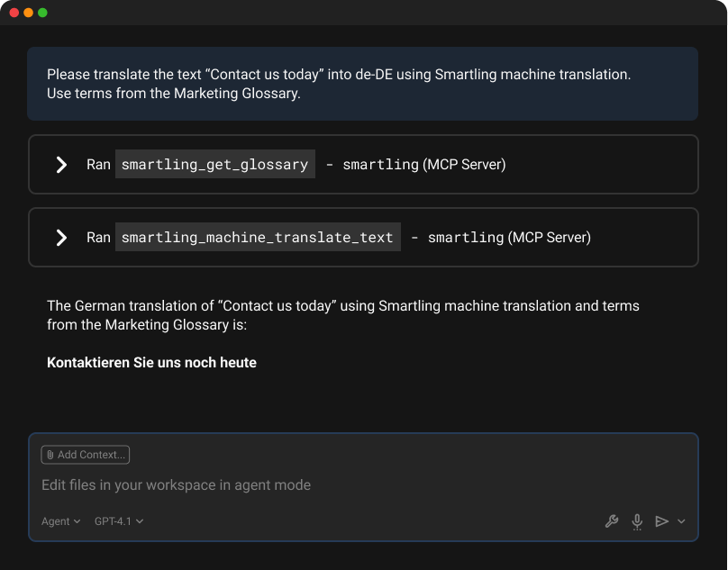Open the send options chevron dropdown
The height and width of the screenshot is (570, 728).
pos(681,521)
